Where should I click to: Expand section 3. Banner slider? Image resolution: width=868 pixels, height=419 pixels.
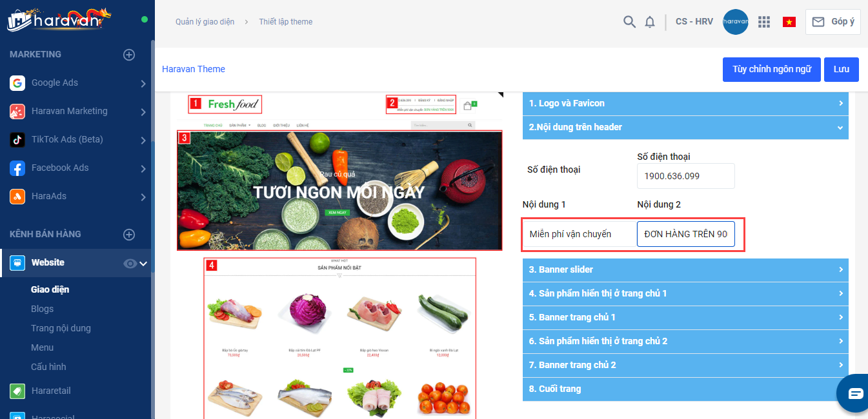[x=685, y=269]
